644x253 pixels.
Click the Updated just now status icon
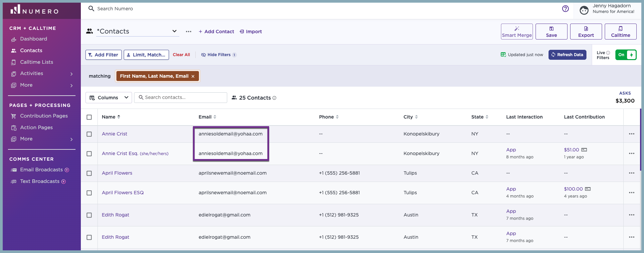coord(503,55)
